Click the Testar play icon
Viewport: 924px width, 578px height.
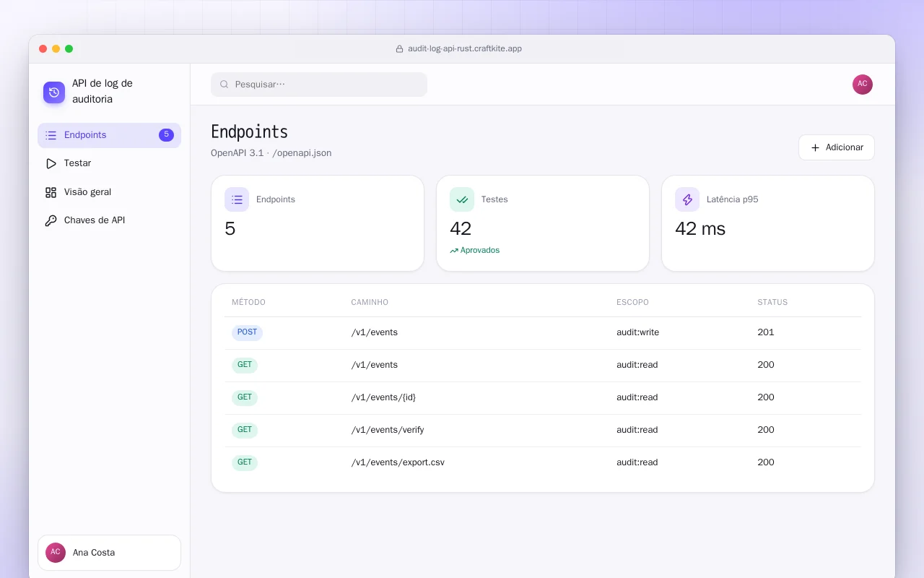[51, 163]
